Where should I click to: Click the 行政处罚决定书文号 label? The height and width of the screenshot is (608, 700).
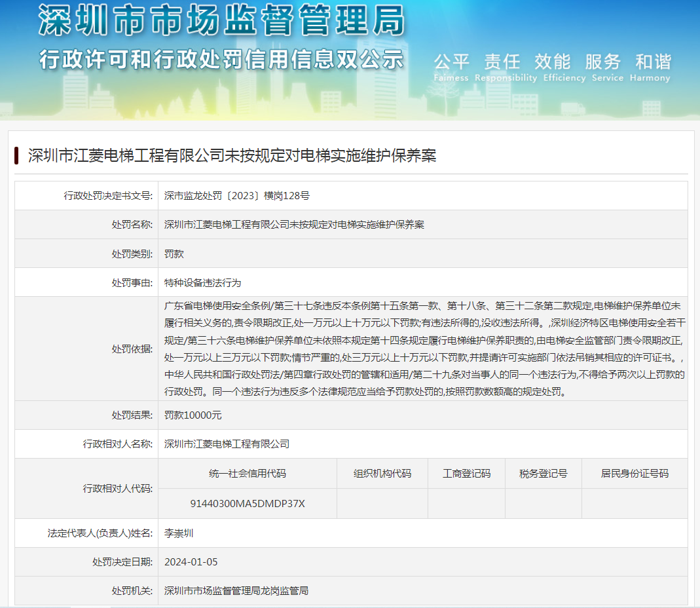[108, 196]
